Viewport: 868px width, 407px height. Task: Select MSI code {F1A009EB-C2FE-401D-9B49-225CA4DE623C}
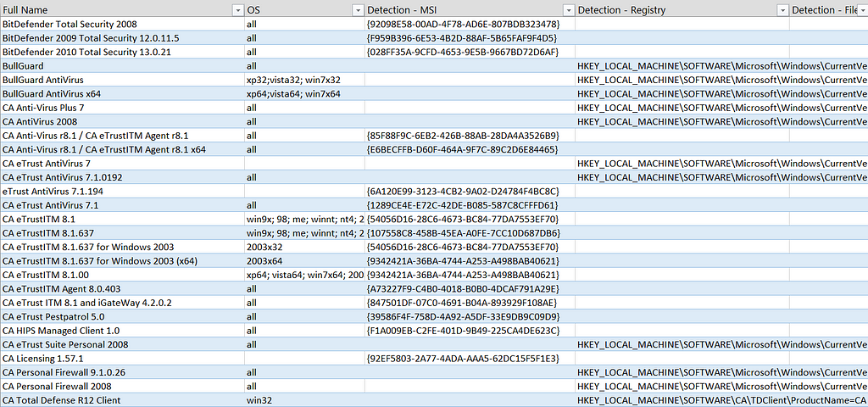pyautogui.click(x=470, y=331)
